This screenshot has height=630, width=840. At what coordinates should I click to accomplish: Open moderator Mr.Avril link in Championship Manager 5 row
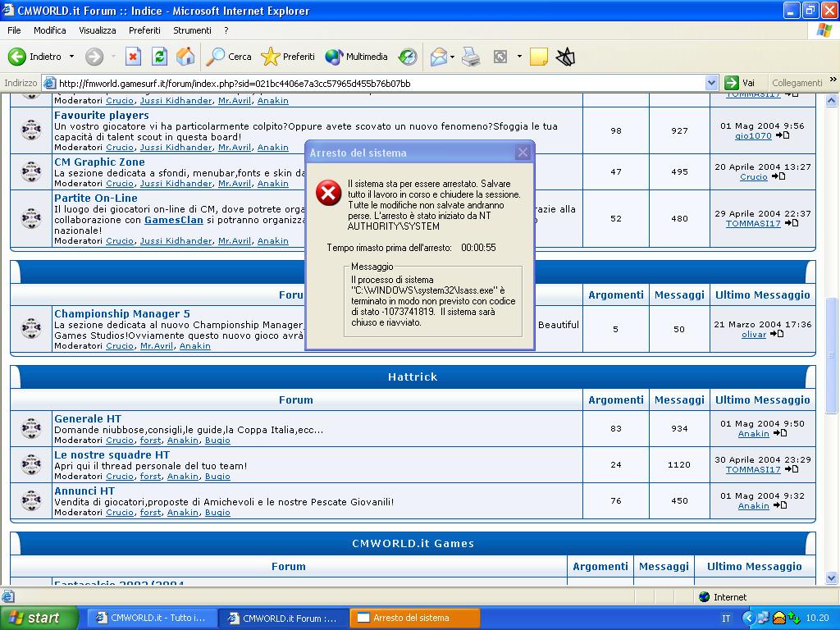(x=157, y=346)
